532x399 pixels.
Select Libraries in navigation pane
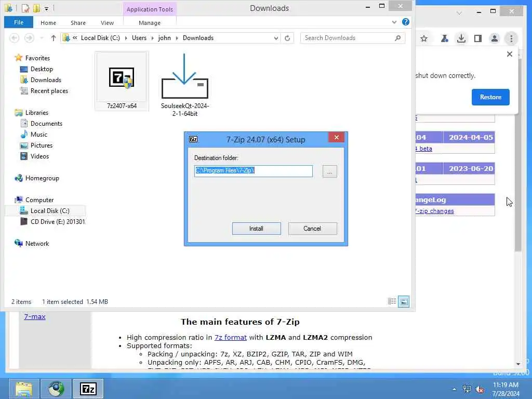click(x=37, y=113)
